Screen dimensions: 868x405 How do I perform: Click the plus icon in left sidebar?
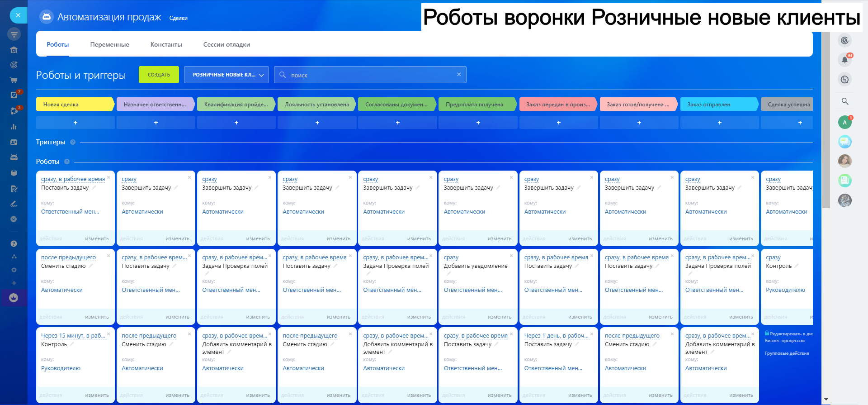coord(14,283)
